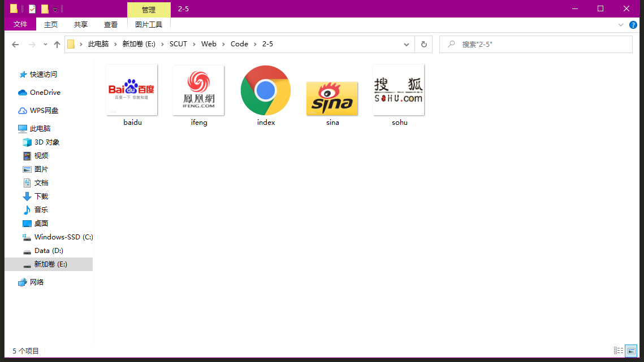Select the WPS网盘 sidebar item
This screenshot has width=644, height=362.
point(34,110)
